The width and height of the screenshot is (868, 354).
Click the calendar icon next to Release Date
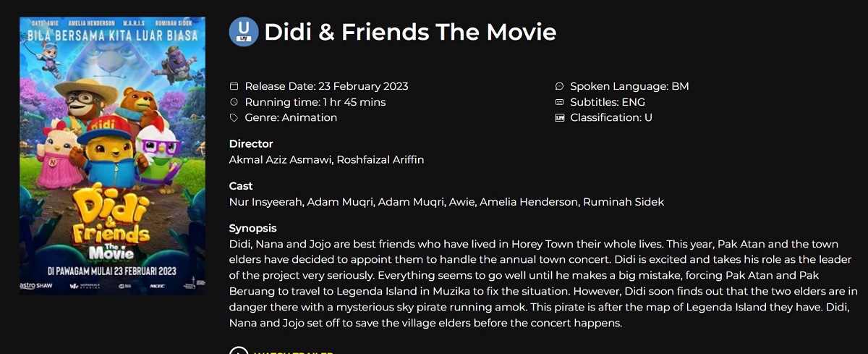coord(234,86)
